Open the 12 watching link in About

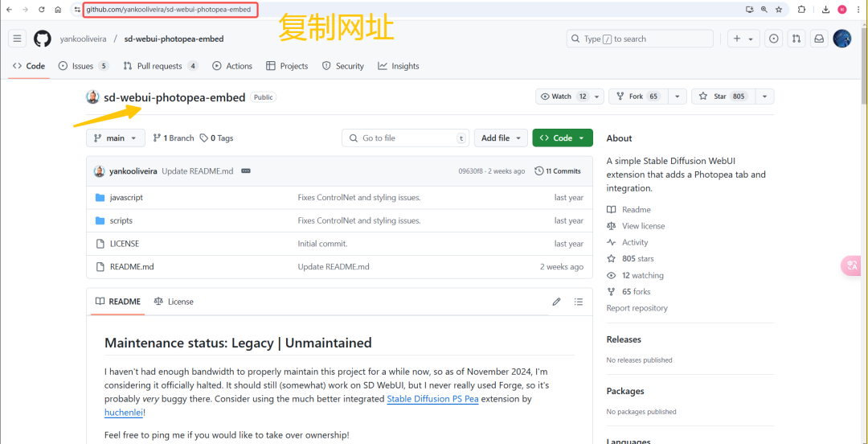636,276
